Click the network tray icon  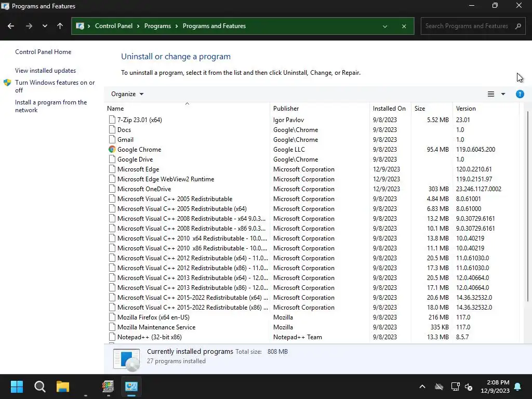coord(455,387)
